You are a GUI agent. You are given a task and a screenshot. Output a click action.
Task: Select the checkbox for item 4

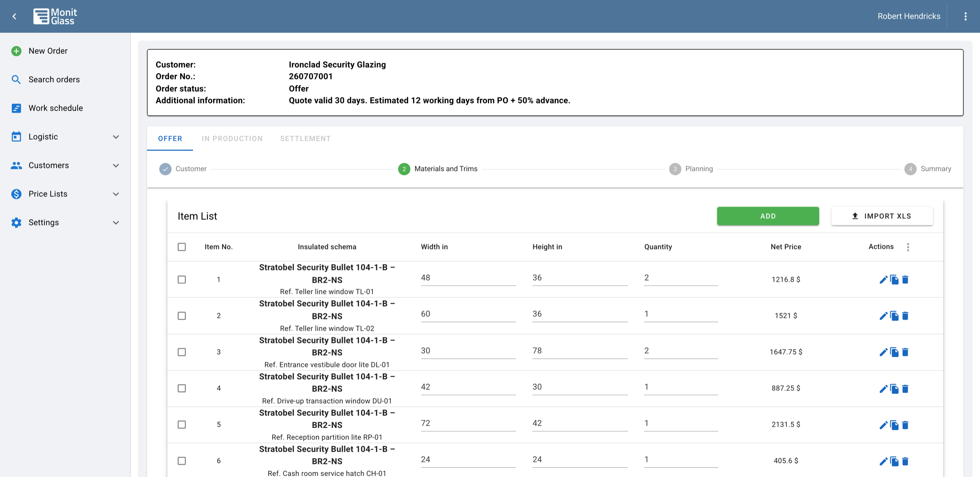(182, 388)
